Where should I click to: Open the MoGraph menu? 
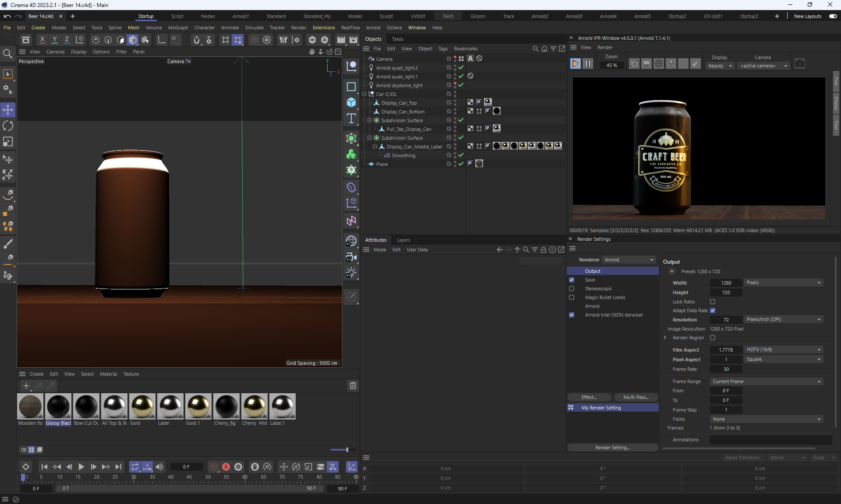178,28
